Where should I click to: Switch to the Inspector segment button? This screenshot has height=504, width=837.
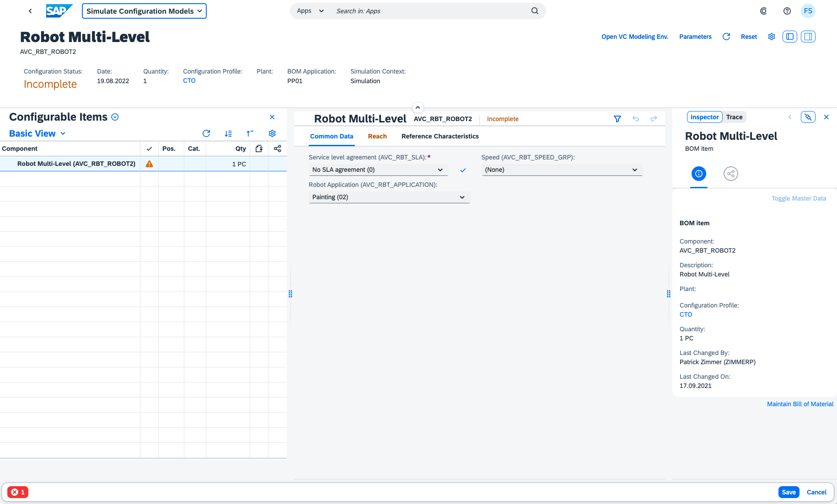pos(704,117)
